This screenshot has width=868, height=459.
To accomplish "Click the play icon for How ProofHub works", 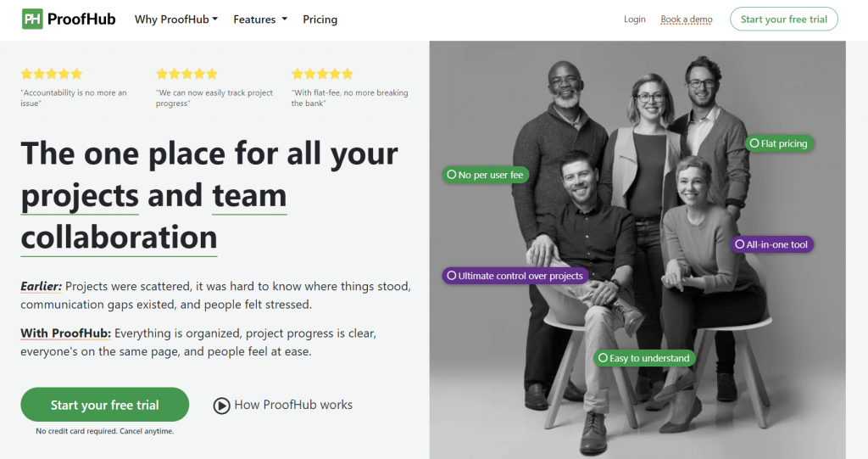I will coord(222,406).
